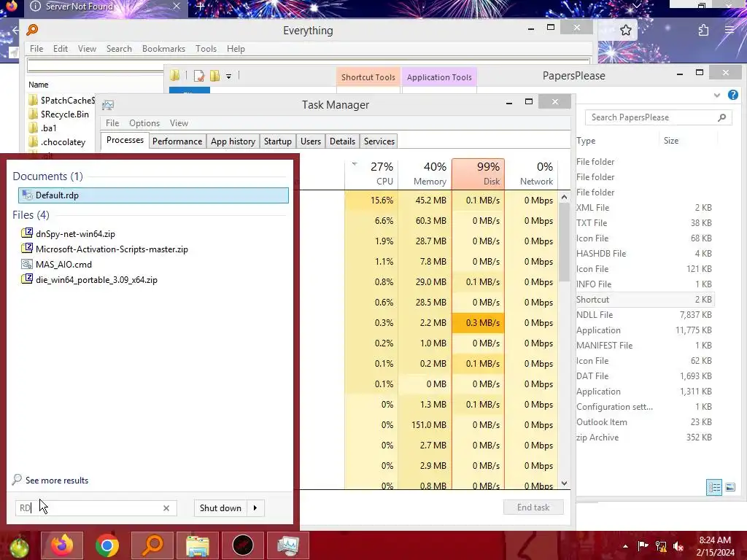Open Everything Bookmarks menu

pos(163,49)
